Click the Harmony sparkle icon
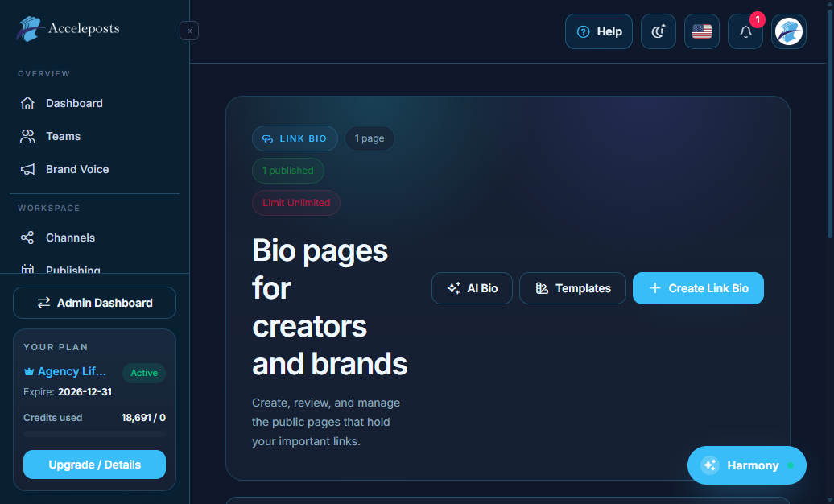The height and width of the screenshot is (504, 834). (710, 465)
